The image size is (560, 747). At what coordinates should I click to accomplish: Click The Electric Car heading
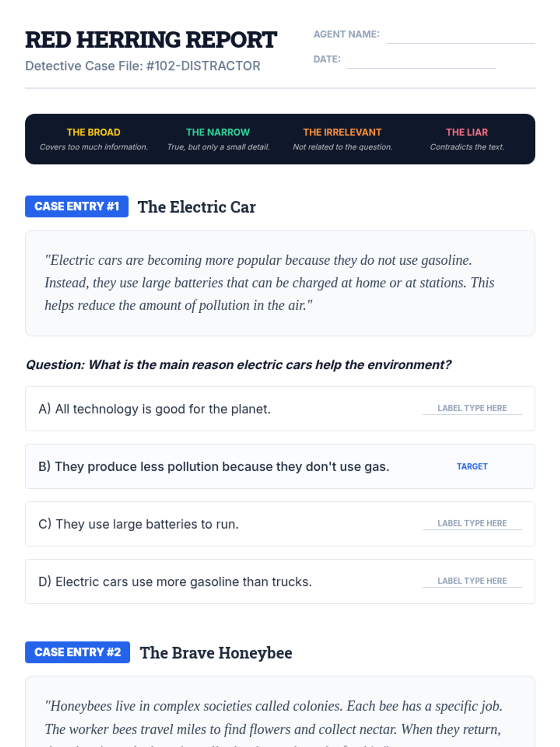196,207
